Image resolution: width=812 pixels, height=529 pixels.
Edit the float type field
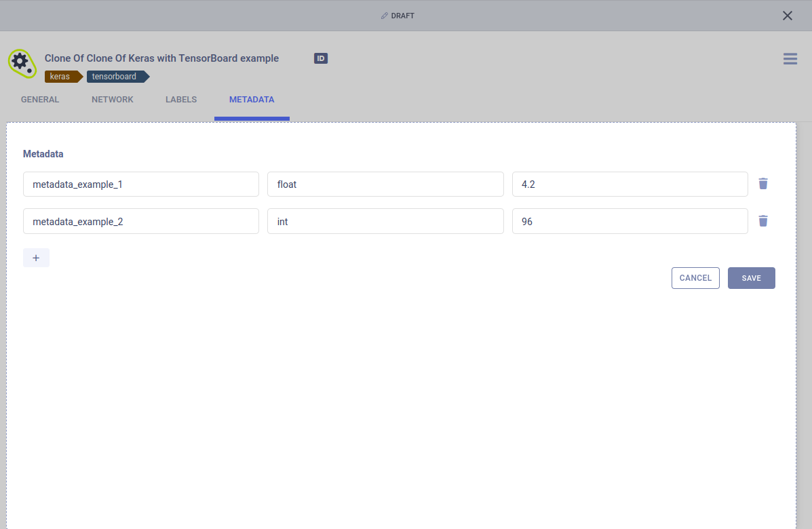(385, 184)
